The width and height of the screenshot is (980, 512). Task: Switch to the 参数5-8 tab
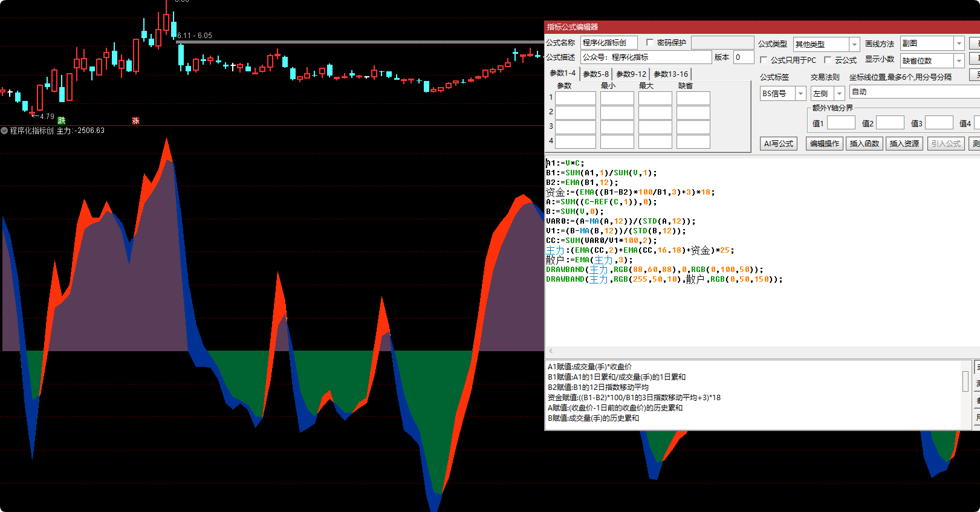(x=595, y=74)
